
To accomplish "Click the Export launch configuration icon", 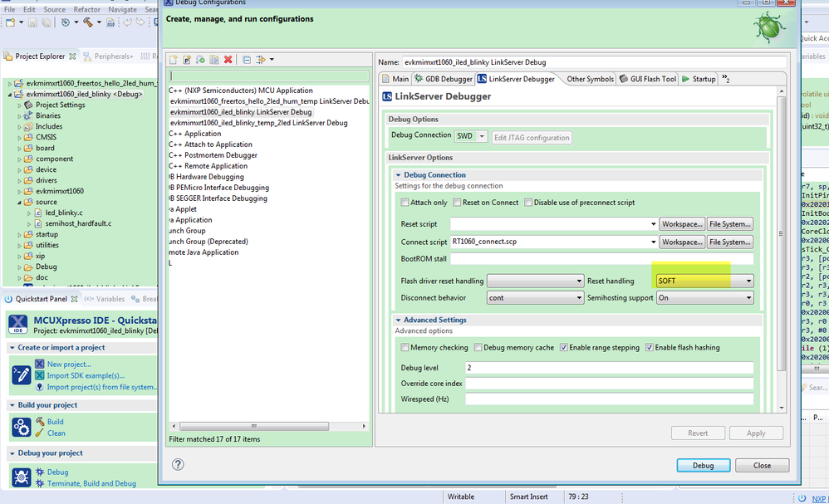I will tap(200, 60).
